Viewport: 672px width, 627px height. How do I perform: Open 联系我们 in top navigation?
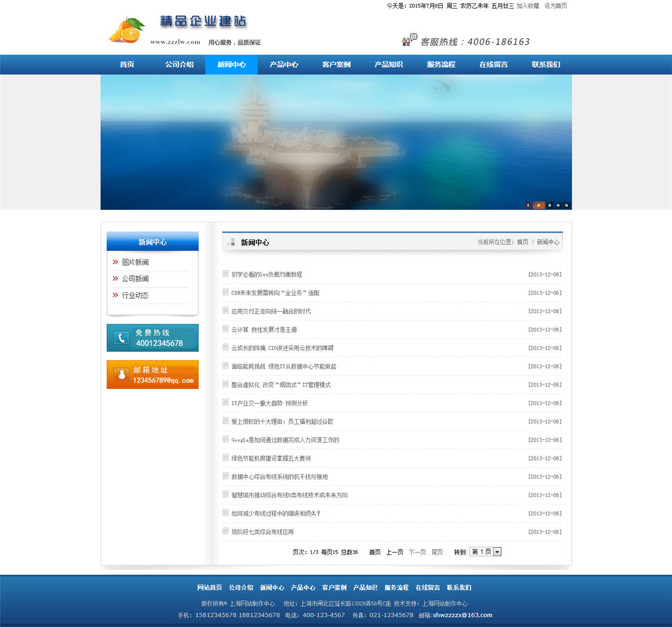[x=546, y=64]
